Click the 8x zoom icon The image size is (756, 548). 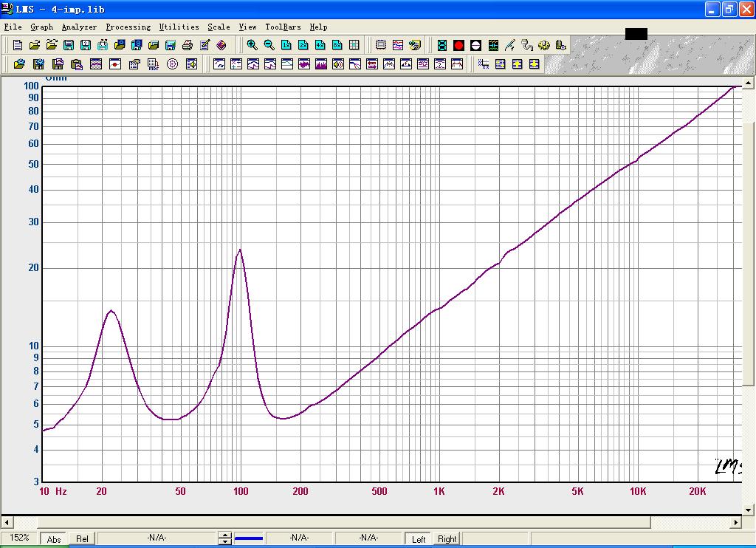click(x=337, y=45)
